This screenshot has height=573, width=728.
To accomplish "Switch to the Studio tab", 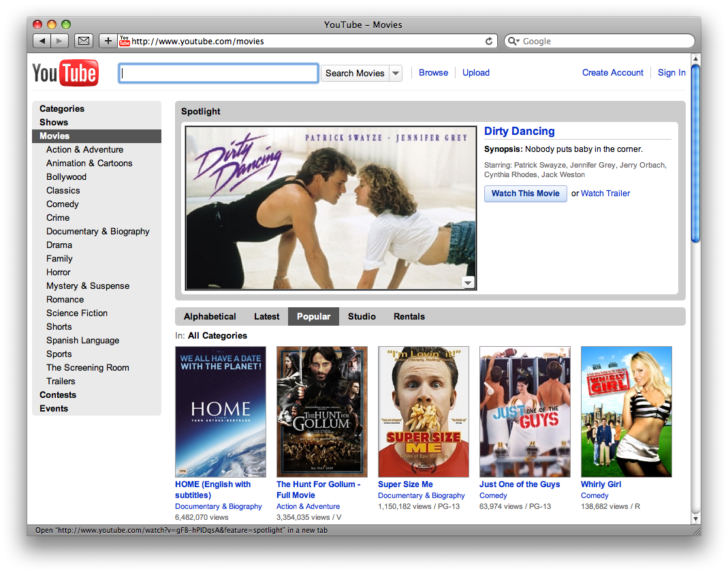I will (x=362, y=316).
